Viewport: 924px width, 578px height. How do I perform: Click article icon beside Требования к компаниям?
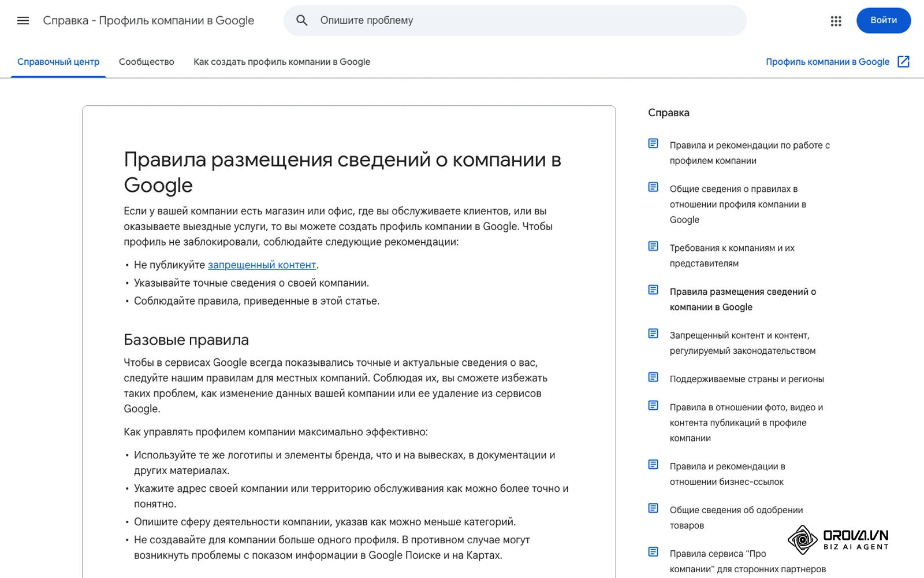pyautogui.click(x=653, y=246)
